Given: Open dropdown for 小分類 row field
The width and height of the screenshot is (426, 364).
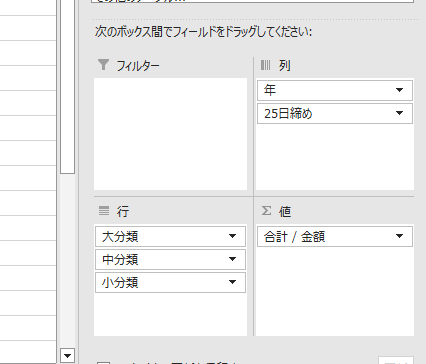Looking at the screenshot, I should (232, 282).
